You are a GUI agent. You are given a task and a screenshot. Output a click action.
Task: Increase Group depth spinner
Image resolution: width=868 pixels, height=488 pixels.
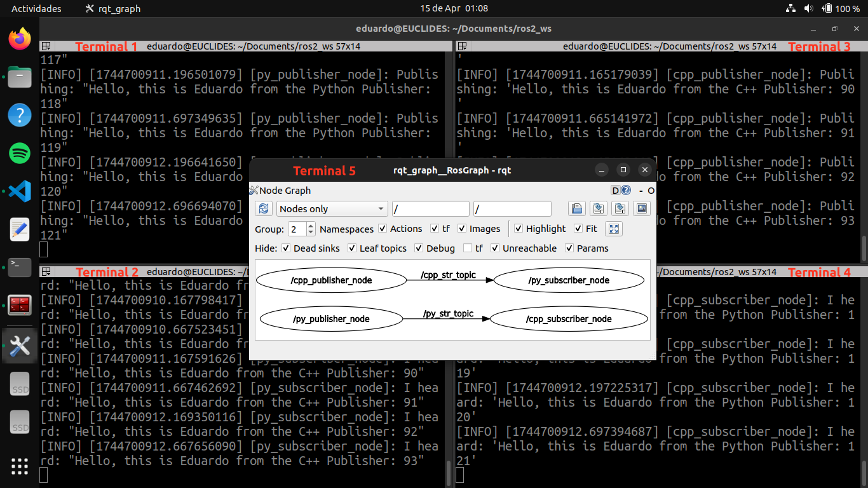tap(311, 225)
